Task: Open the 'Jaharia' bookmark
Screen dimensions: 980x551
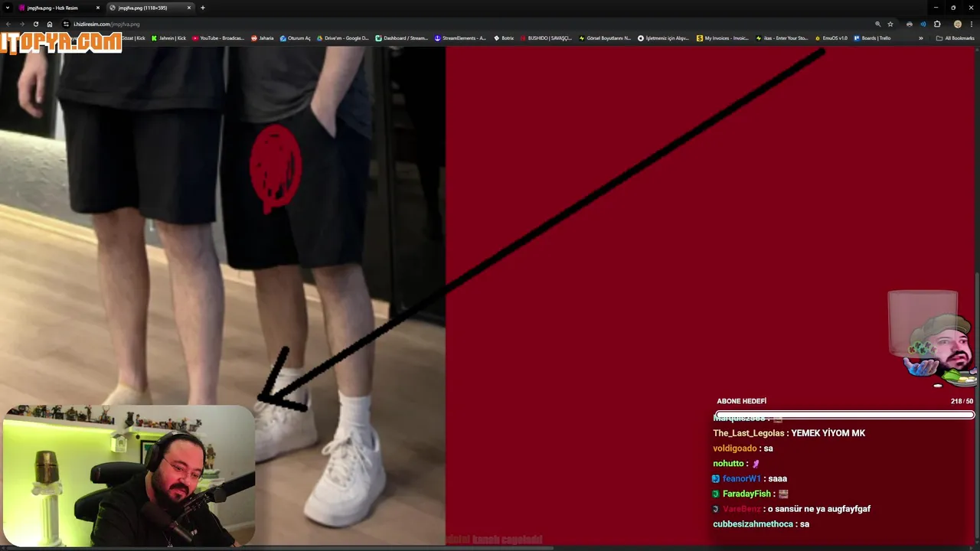Action: pos(262,37)
